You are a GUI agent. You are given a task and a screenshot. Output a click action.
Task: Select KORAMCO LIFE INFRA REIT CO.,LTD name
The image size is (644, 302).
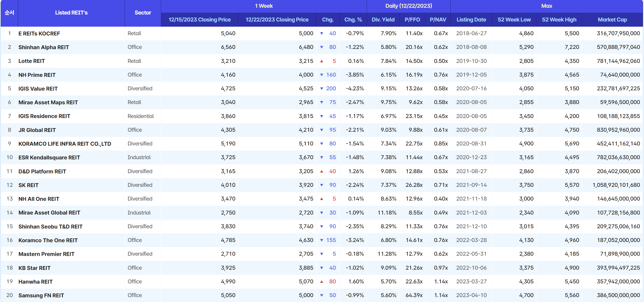(65, 144)
